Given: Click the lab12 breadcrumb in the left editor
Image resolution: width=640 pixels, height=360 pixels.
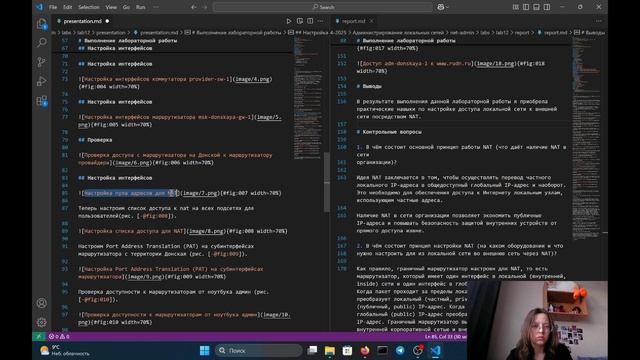Looking at the screenshot, I should (83, 33).
